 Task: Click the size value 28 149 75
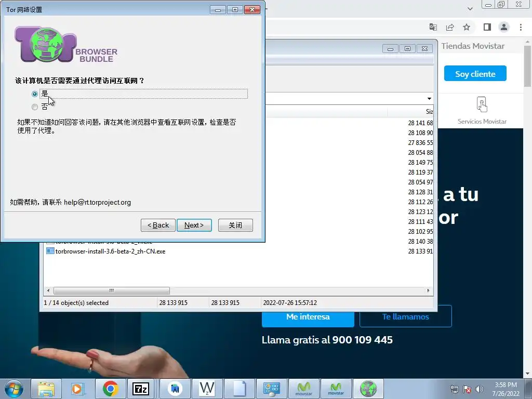[x=420, y=163]
